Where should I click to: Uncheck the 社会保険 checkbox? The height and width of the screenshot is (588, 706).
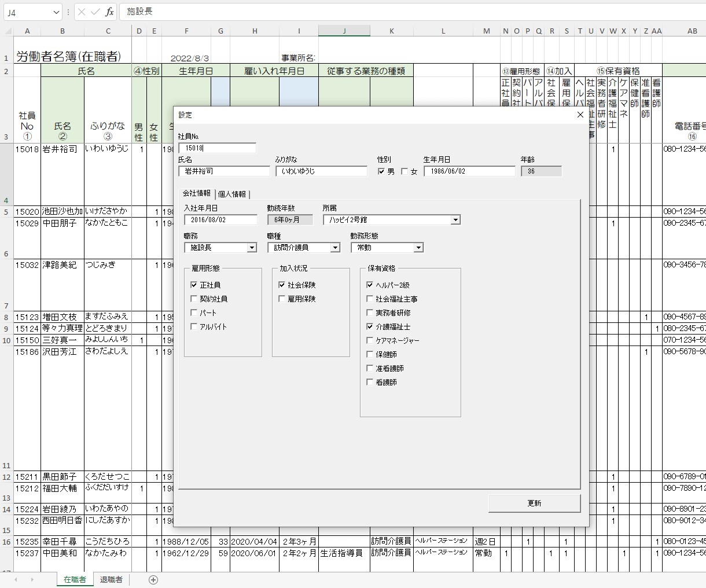282,285
